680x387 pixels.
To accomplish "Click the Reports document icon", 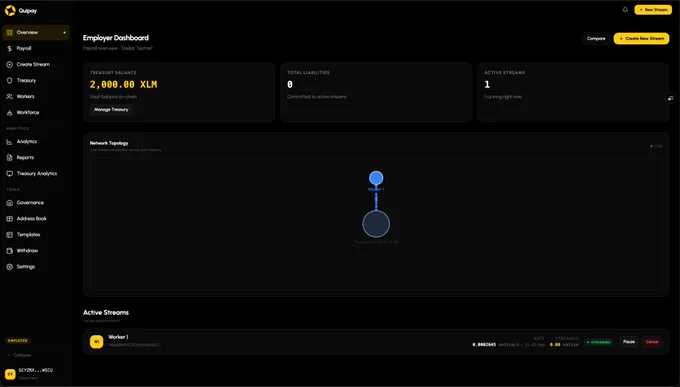I will point(10,158).
